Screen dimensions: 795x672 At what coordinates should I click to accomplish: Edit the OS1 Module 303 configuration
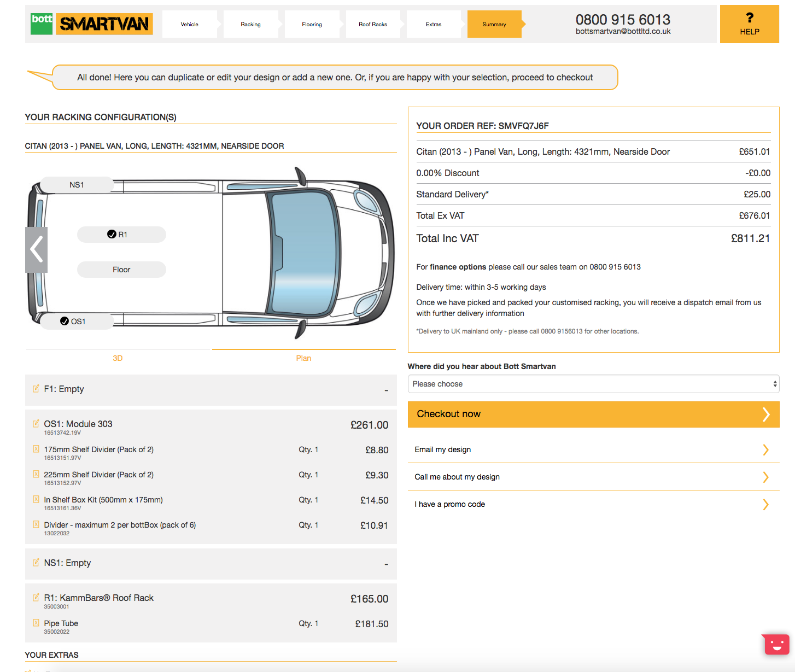[x=36, y=424]
